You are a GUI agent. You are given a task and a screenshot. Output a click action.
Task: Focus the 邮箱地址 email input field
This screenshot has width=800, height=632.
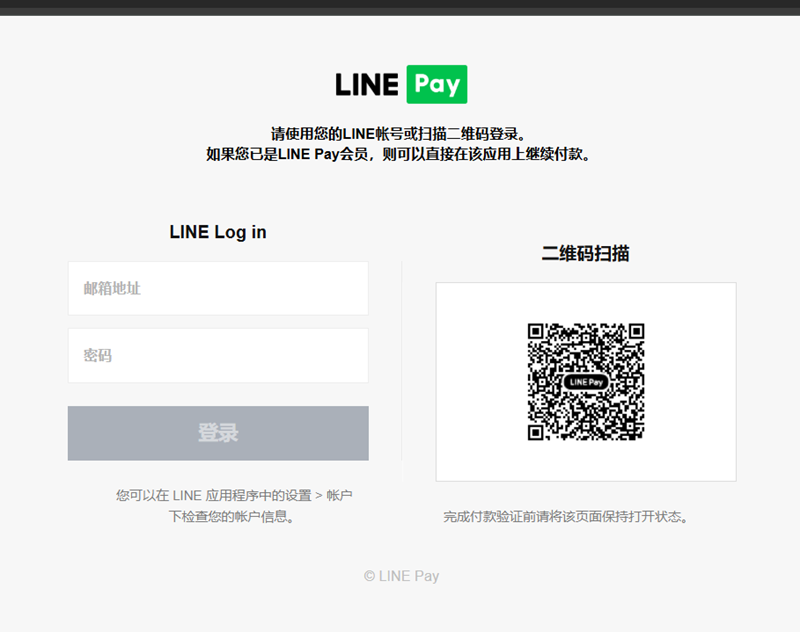click(218, 289)
